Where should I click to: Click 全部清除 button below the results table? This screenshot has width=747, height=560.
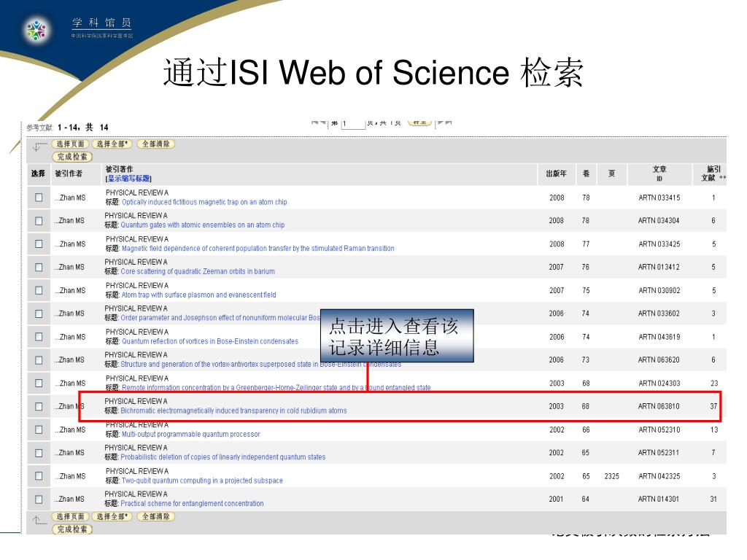click(156, 517)
